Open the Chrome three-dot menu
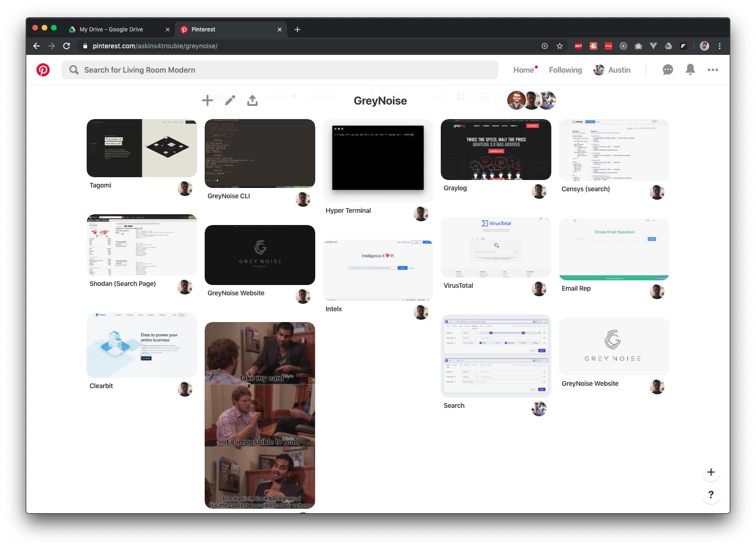This screenshot has height=548, width=756. [x=720, y=46]
